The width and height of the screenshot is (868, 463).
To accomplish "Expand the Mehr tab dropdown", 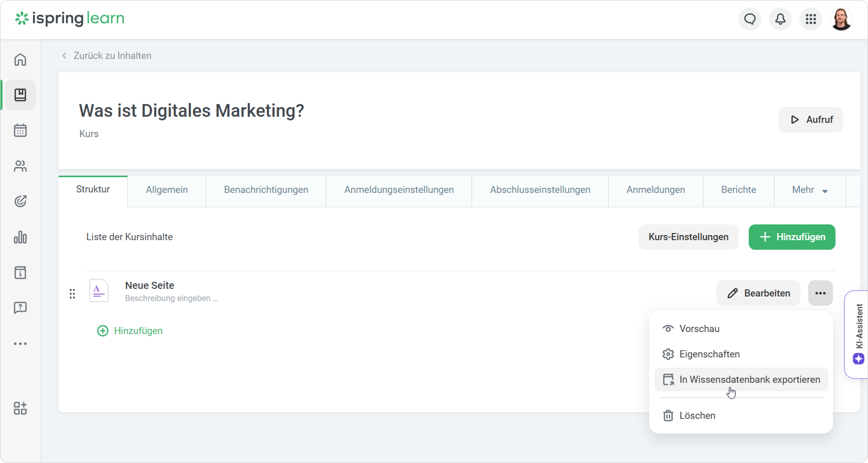I will tap(809, 190).
